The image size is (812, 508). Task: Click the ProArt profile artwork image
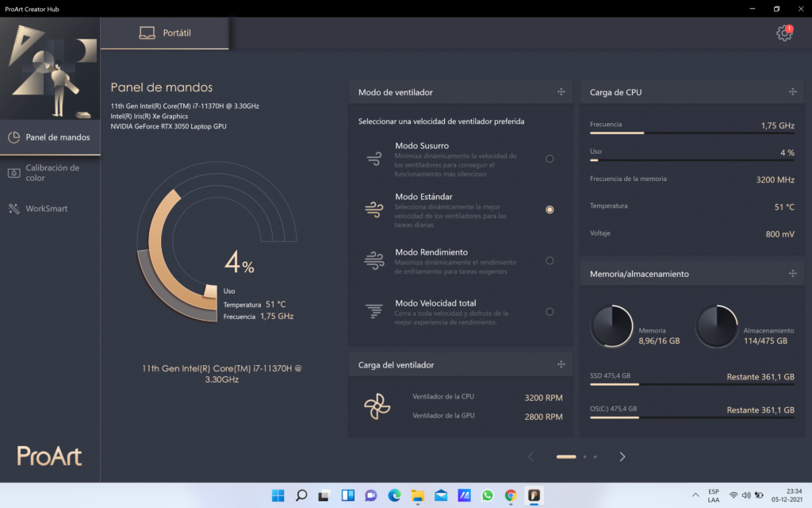pyautogui.click(x=50, y=70)
